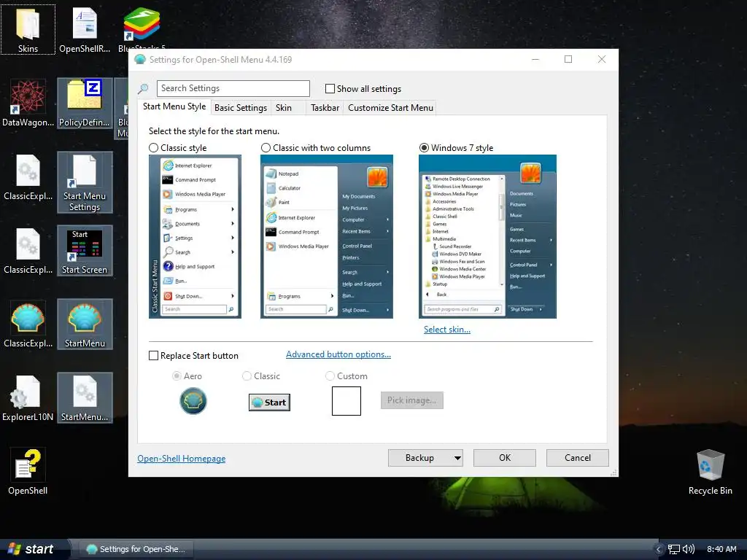Go to Customize Start Menu tab
The height and width of the screenshot is (560, 747).
tap(391, 108)
